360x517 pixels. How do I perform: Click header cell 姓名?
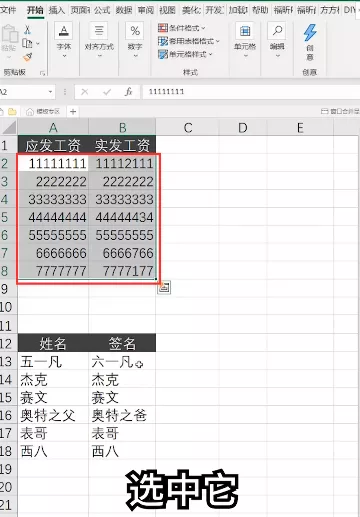point(53,343)
